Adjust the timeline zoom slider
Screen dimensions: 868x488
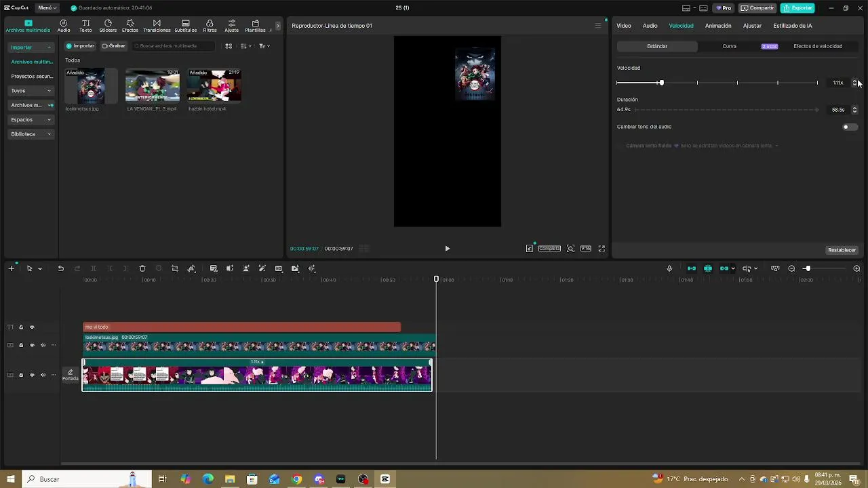807,268
